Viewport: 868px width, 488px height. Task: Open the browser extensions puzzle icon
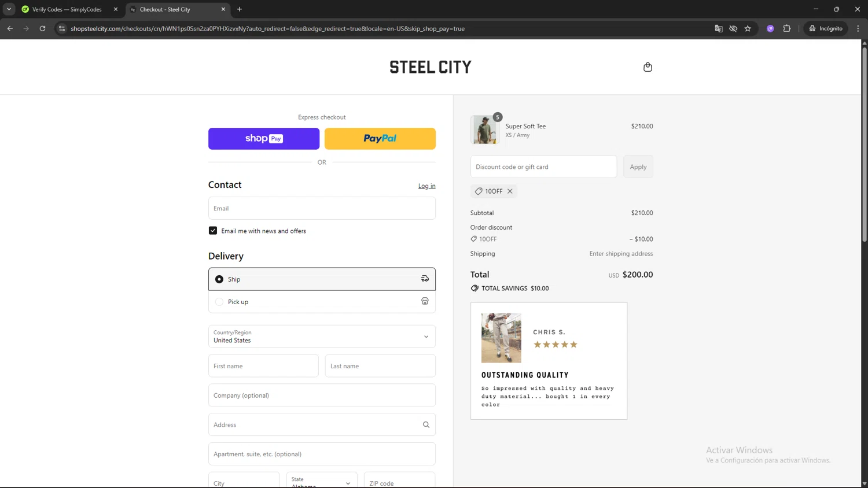pyautogui.click(x=787, y=28)
